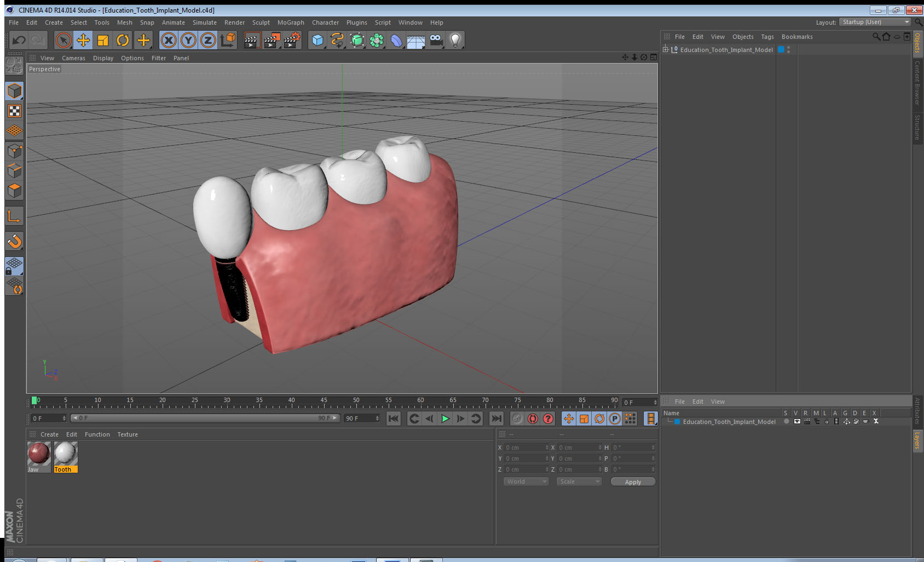Open viewport Display menu
Viewport: 924px width, 562px height.
click(103, 58)
